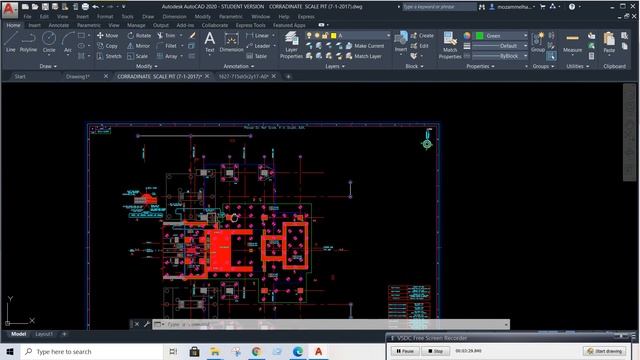Image resolution: width=640 pixels, height=360 pixels.
Task: Toggle the layer lock padlock icon
Action: point(325,36)
